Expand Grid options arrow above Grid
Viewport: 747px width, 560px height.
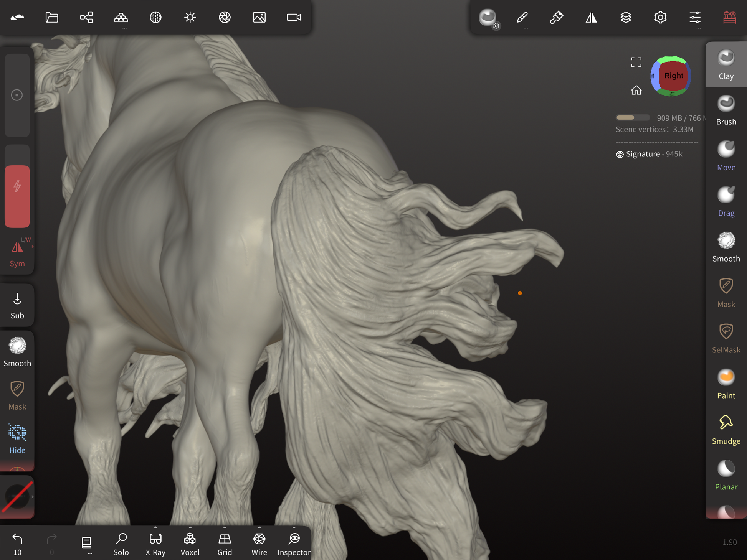pos(225,527)
